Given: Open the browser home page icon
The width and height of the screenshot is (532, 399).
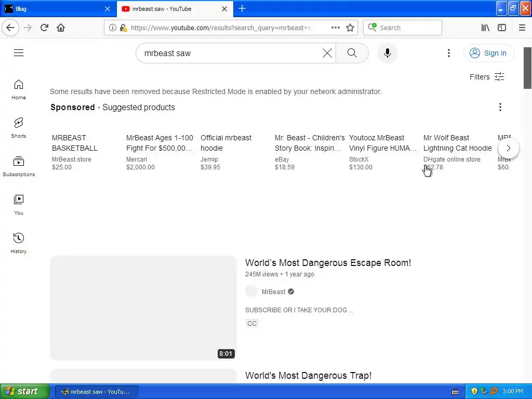Looking at the screenshot, I should (61, 28).
